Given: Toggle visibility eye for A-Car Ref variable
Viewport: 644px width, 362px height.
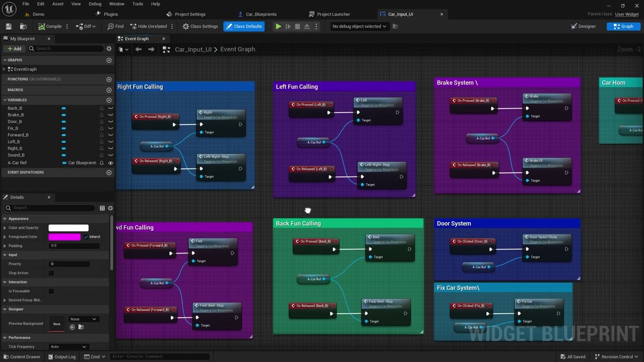Looking at the screenshot, I should click(x=111, y=163).
